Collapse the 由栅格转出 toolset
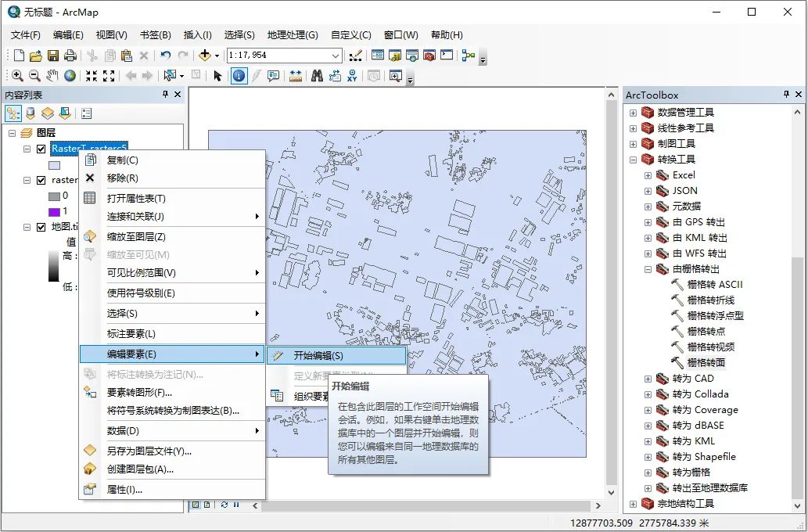 coord(648,269)
